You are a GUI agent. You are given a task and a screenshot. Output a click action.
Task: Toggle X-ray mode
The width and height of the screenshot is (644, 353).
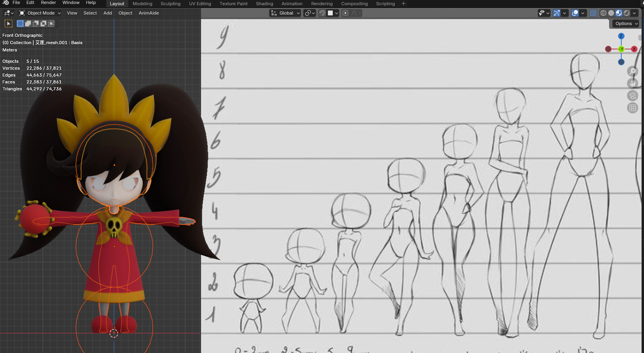pyautogui.click(x=593, y=13)
